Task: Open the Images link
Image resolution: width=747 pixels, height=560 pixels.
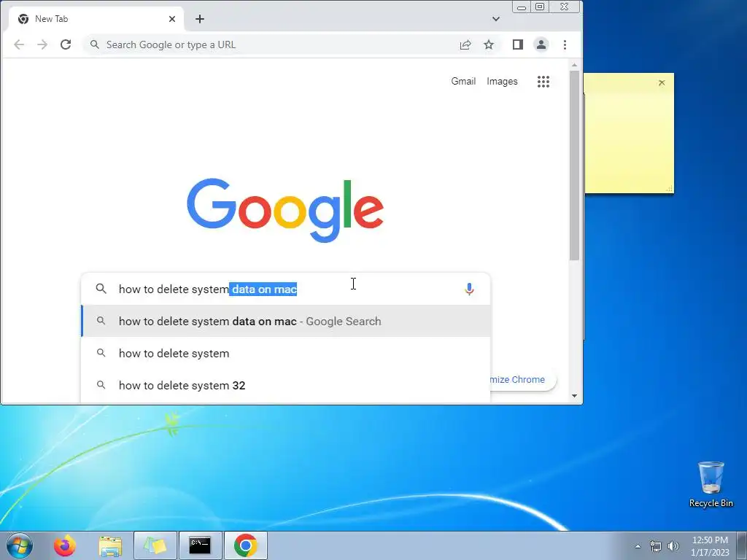Action: (x=502, y=82)
